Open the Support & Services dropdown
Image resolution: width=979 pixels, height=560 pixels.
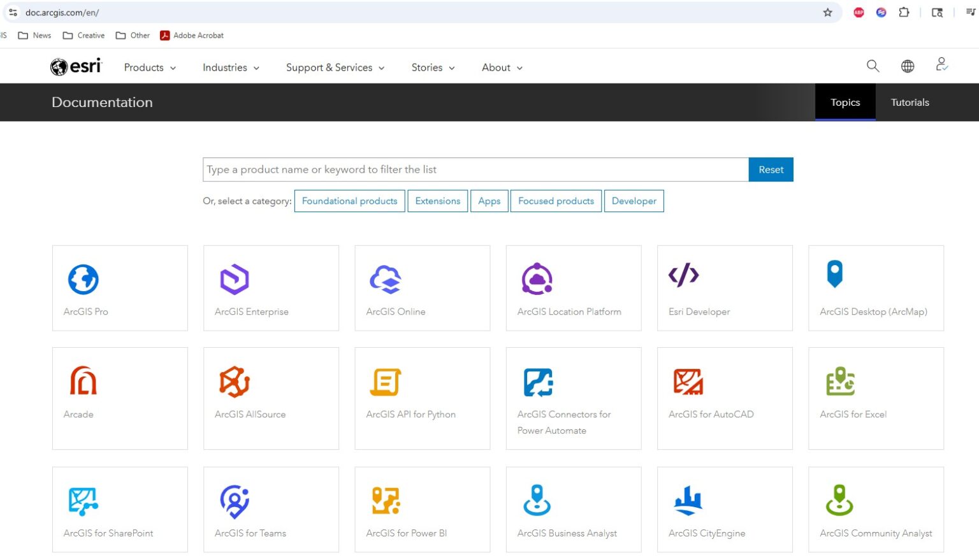point(335,68)
